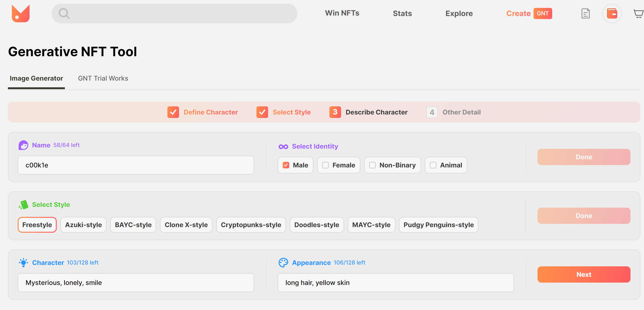
Task: Focus the top search bar
Action: pyautogui.click(x=174, y=13)
